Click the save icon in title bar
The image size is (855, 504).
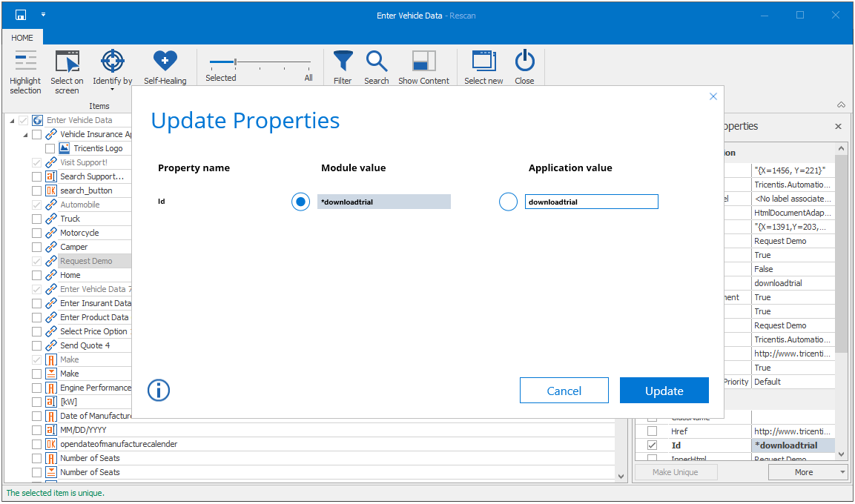click(x=21, y=16)
